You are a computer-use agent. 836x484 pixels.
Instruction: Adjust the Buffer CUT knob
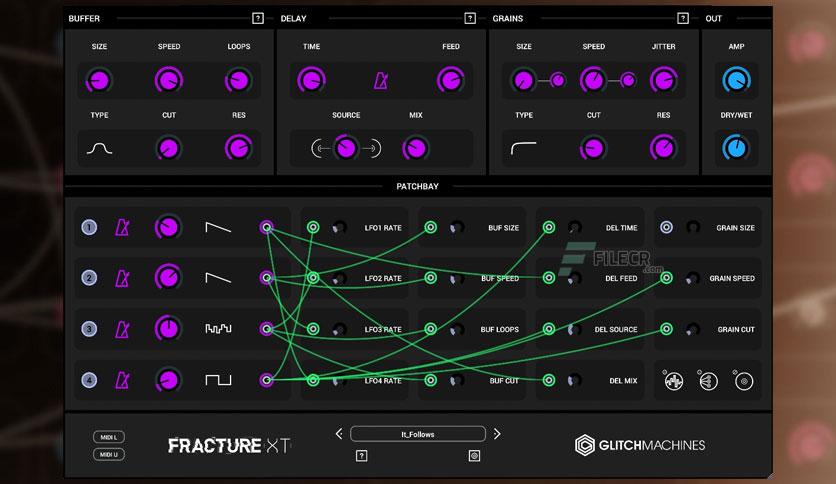click(x=169, y=148)
